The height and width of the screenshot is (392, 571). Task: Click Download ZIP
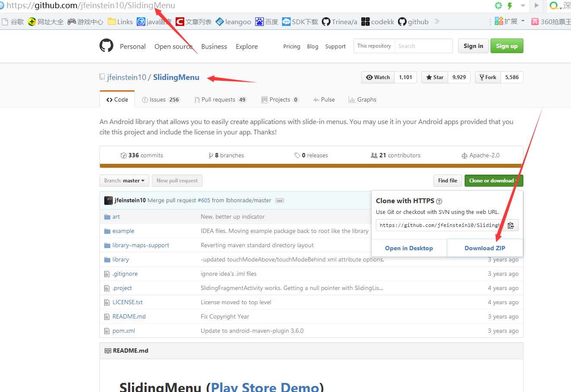click(x=485, y=248)
